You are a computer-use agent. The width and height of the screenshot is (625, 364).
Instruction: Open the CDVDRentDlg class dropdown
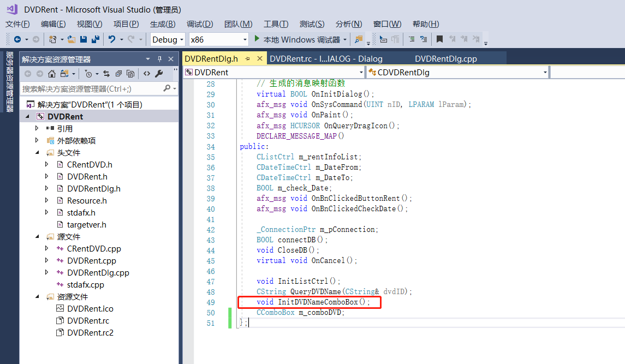545,72
